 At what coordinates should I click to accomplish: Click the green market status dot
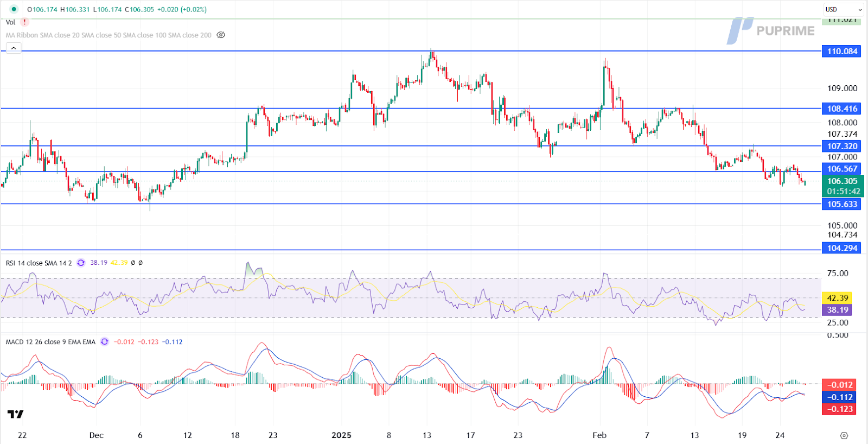pyautogui.click(x=14, y=9)
